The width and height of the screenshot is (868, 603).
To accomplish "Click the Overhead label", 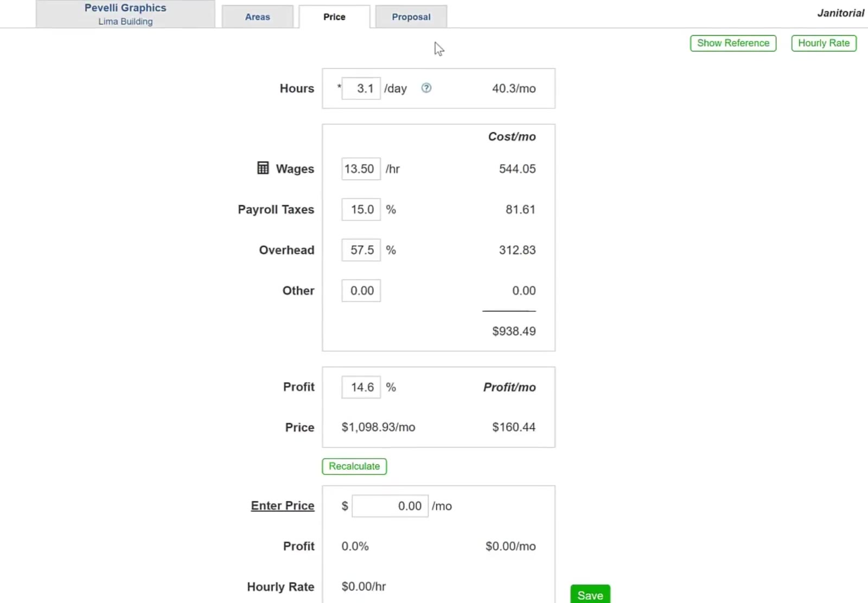I will 286,250.
